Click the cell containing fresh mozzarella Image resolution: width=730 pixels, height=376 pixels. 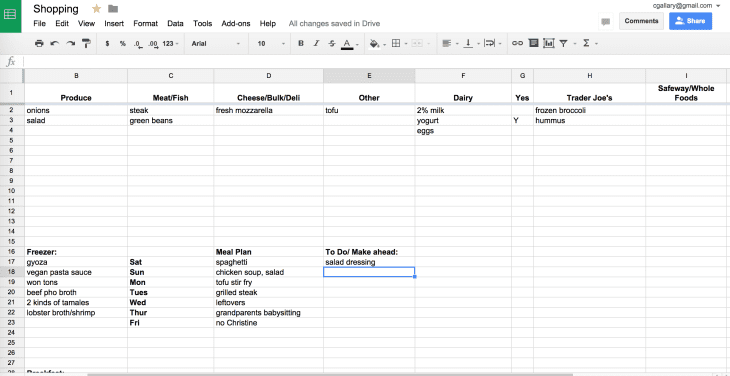[x=269, y=111]
